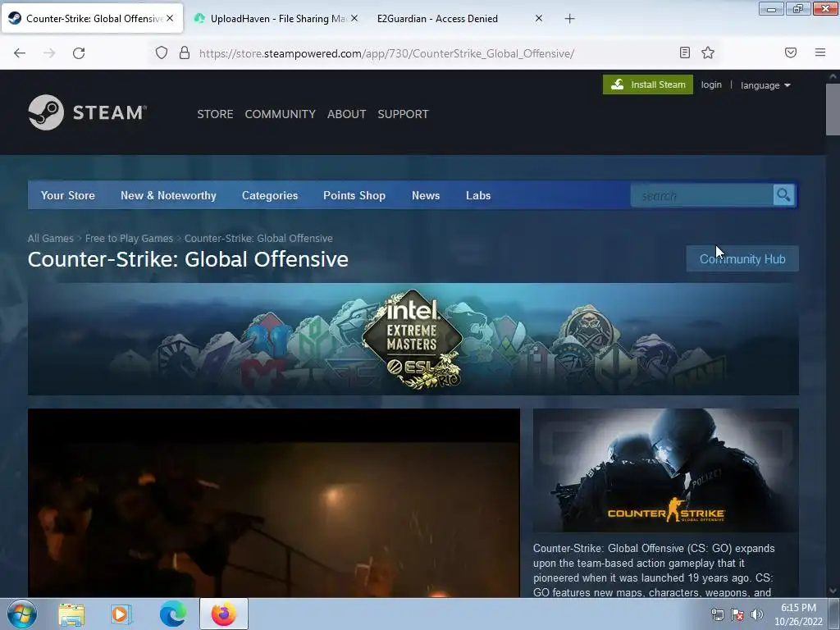Close the Counter-Strike tab

(170, 18)
